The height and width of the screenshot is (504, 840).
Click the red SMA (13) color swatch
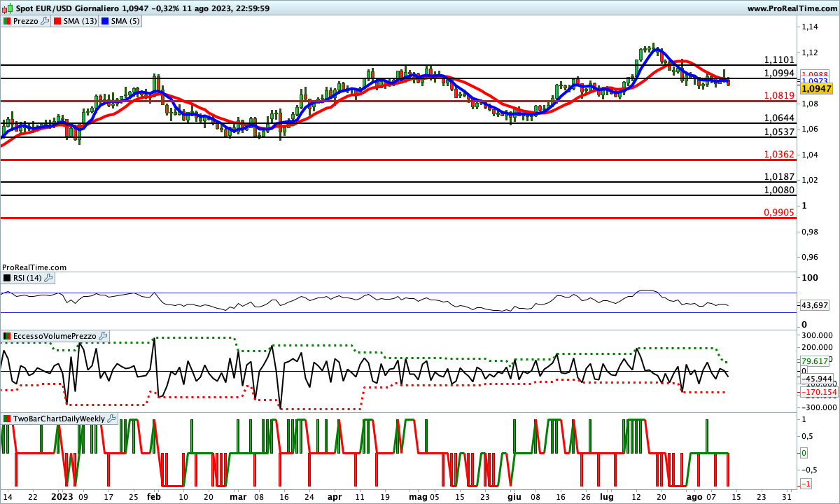(x=58, y=21)
